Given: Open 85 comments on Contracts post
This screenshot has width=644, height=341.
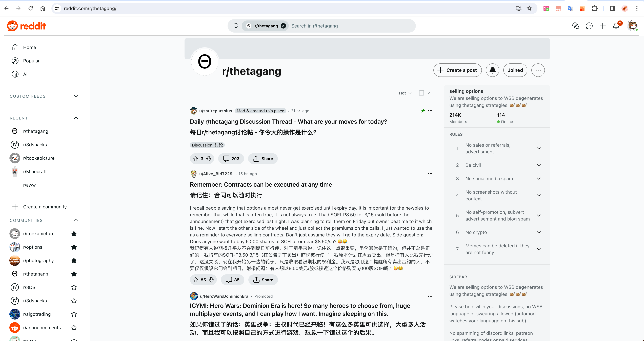Looking at the screenshot, I should point(232,280).
